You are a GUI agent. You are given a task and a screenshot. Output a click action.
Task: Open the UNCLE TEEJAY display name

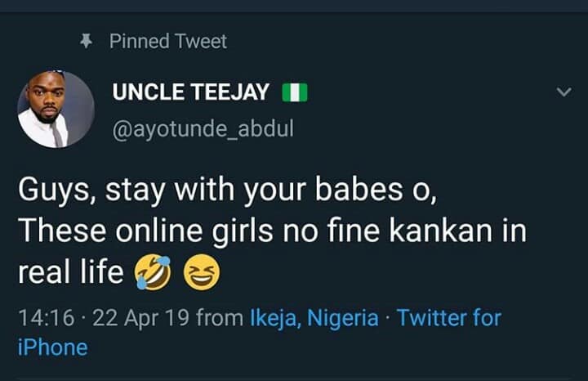pos(190,93)
